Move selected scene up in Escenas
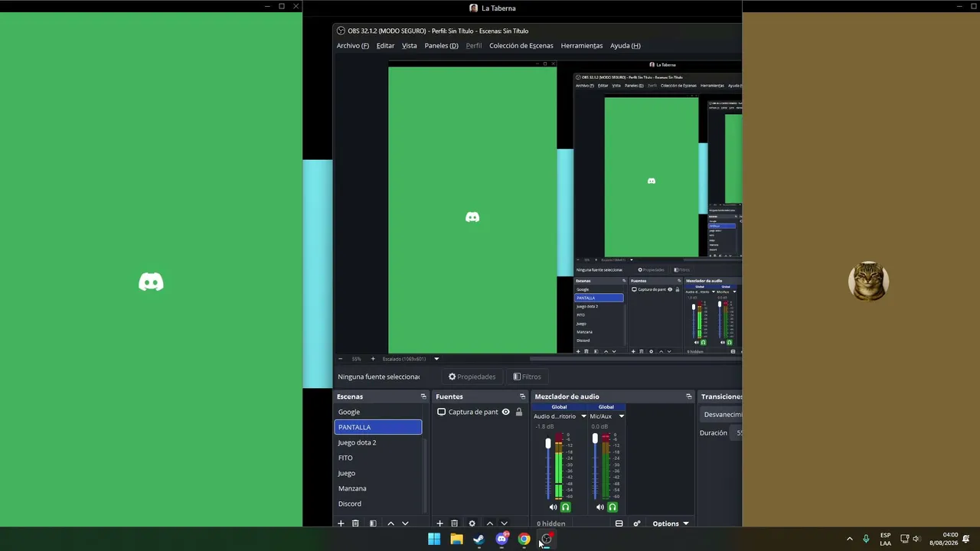980x551 pixels. (390, 523)
